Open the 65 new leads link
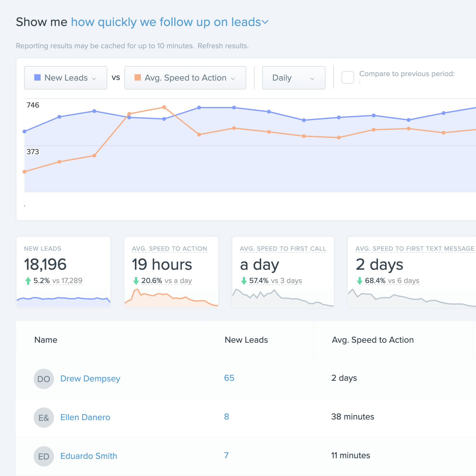 pos(229,378)
